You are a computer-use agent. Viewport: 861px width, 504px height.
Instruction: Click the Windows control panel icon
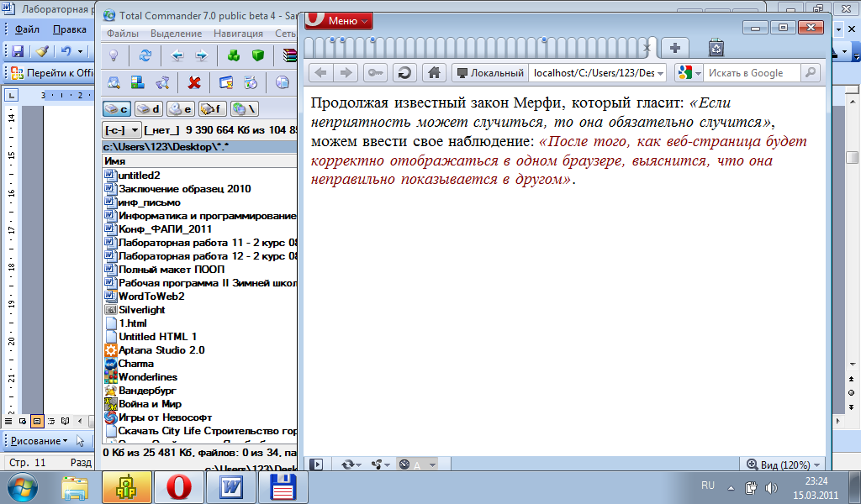pos(137,82)
